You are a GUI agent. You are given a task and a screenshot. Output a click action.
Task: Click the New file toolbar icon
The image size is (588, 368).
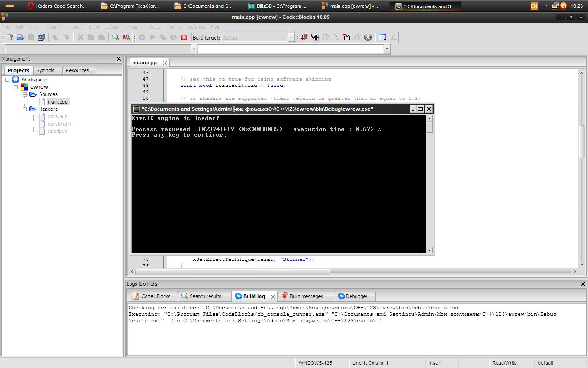click(9, 37)
